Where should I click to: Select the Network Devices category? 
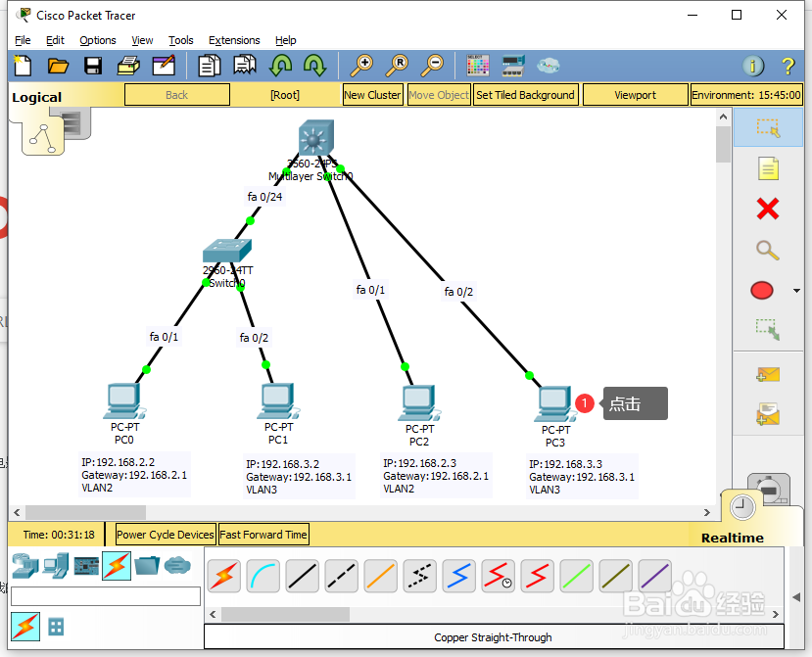tap(24, 566)
